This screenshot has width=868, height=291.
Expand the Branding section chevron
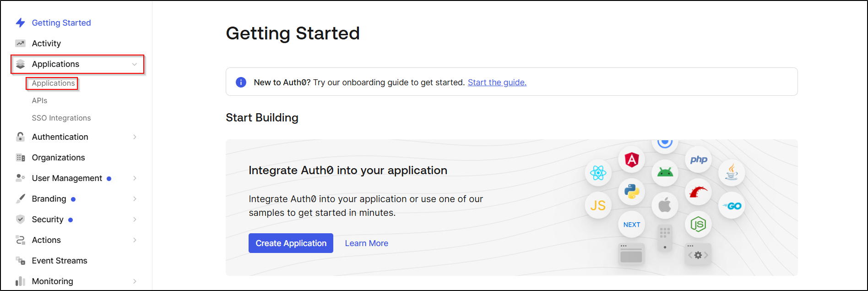tap(135, 198)
